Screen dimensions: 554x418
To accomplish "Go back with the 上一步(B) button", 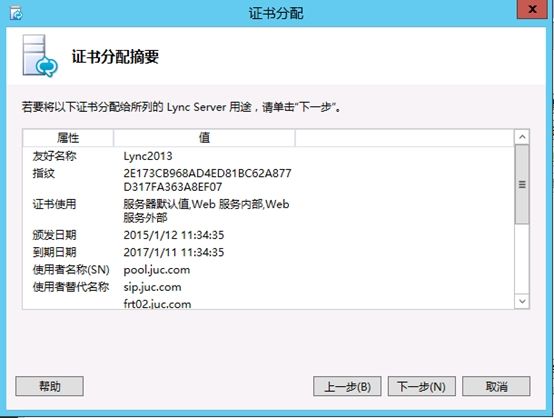I will [347, 386].
